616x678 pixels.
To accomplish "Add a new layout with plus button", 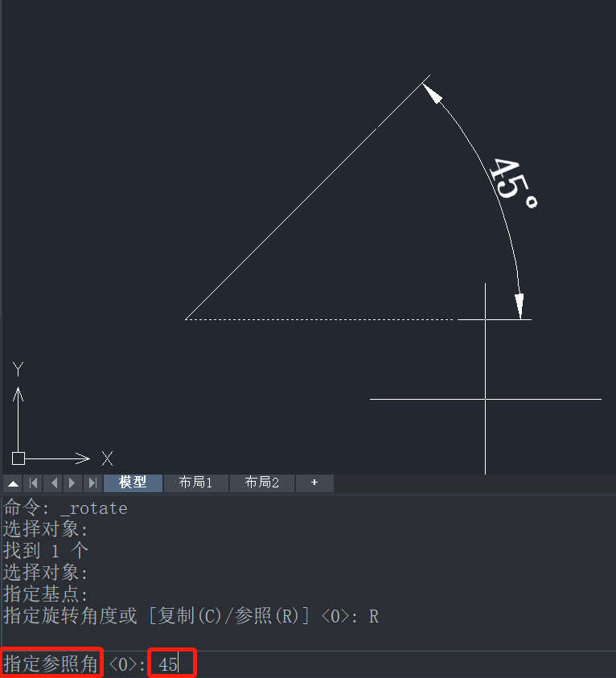I will pyautogui.click(x=314, y=483).
